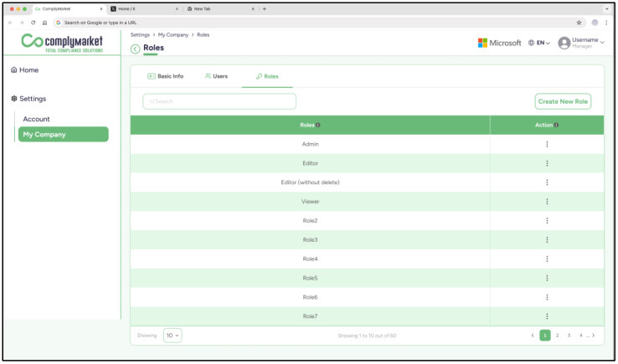This screenshot has height=364, width=618.
Task: Switch to the Basic Info tab
Action: (166, 76)
